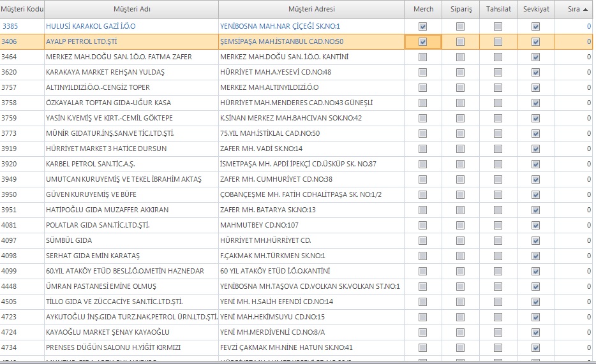This screenshot has width=596, height=364.
Task: Toggle sort arrow on Sıra column
Action: [585, 10]
